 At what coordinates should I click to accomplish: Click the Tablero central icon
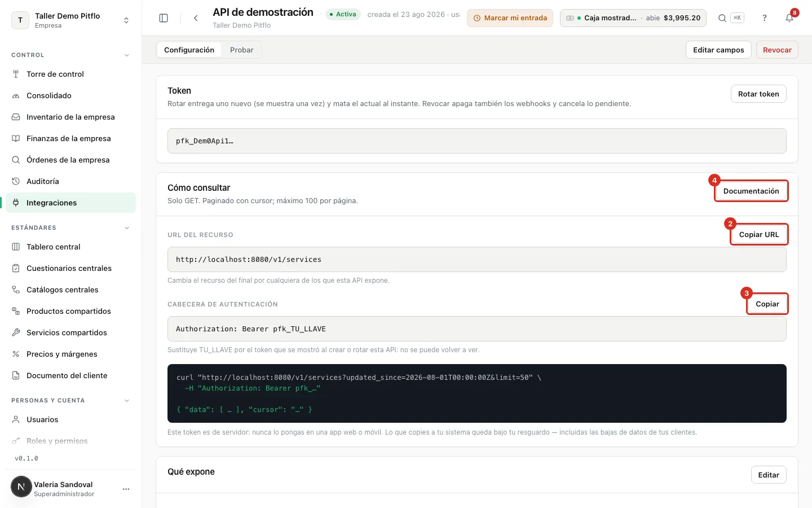(x=16, y=247)
